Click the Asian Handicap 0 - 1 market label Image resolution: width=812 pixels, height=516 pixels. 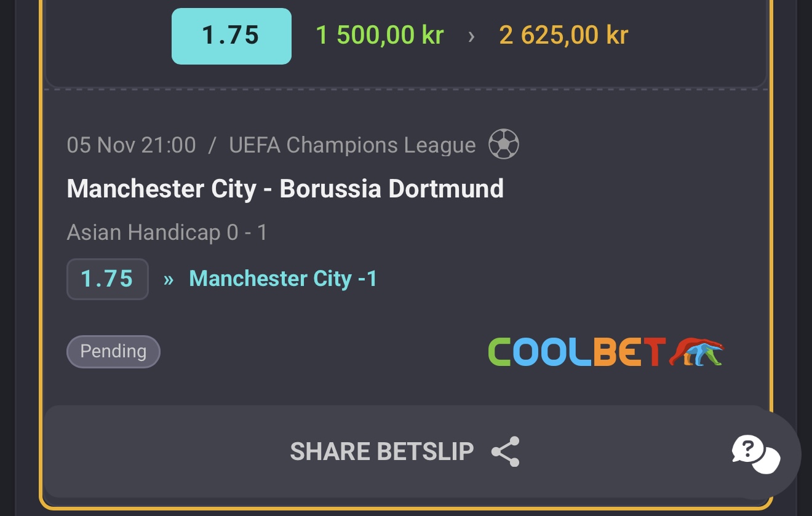coord(167,232)
